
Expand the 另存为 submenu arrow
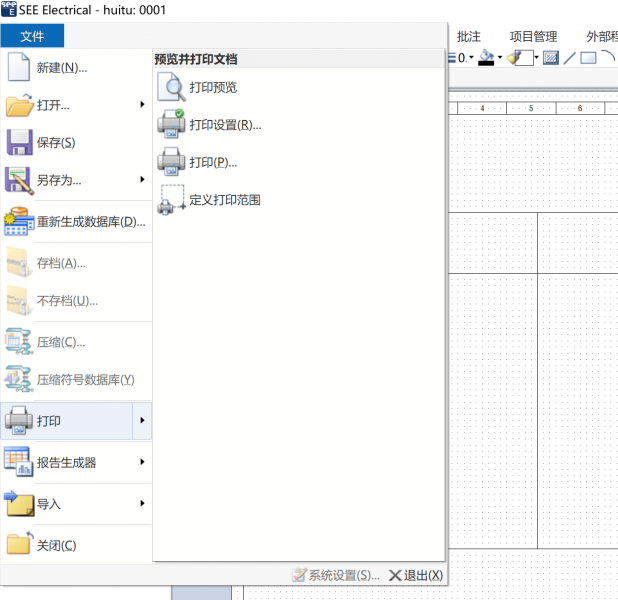click(x=142, y=180)
